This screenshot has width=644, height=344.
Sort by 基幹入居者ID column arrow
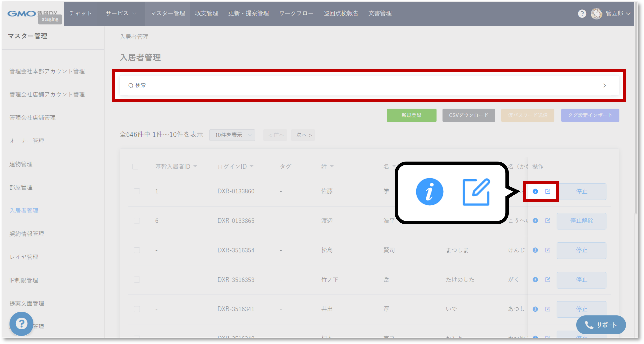(x=195, y=166)
